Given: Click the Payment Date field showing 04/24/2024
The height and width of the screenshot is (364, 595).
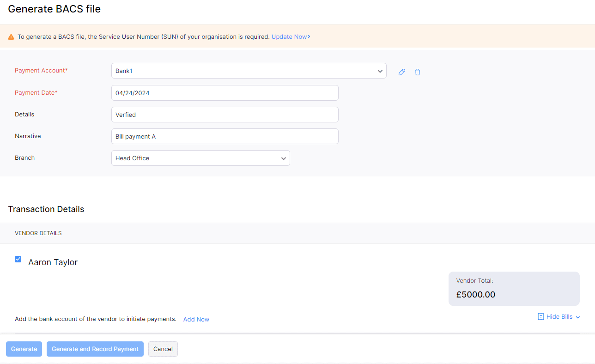Looking at the screenshot, I should tap(225, 92).
